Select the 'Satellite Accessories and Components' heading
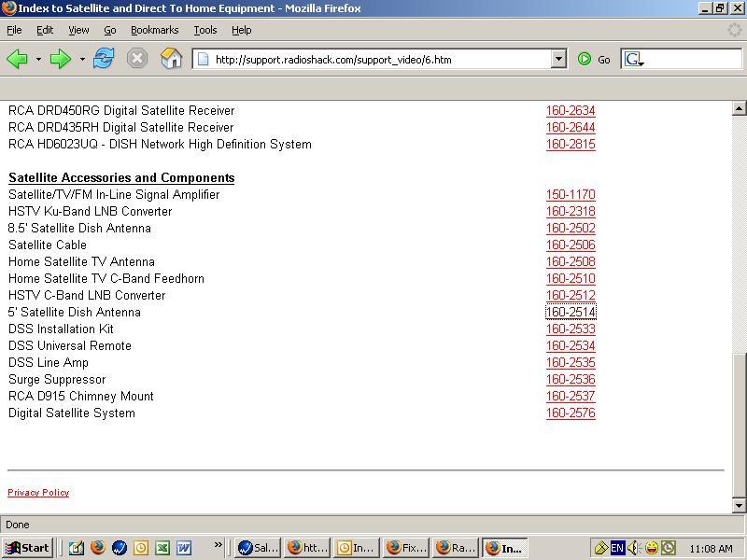This screenshot has width=747, height=560. tap(121, 177)
